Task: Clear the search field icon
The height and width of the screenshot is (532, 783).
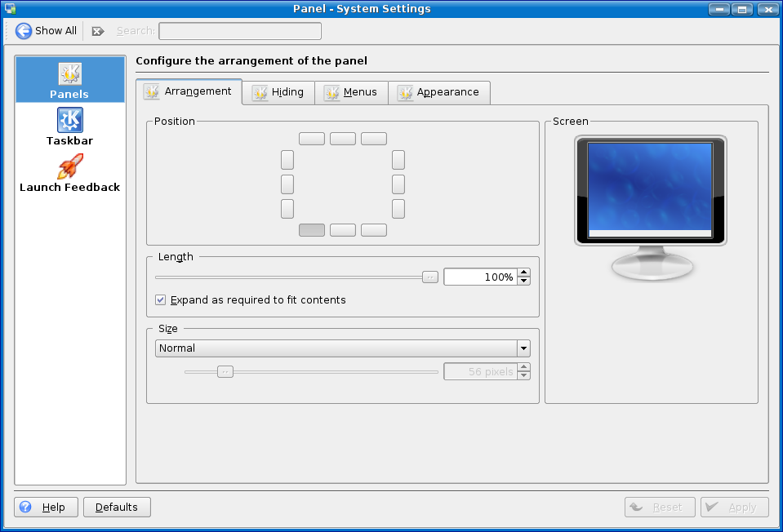Action: [x=98, y=31]
